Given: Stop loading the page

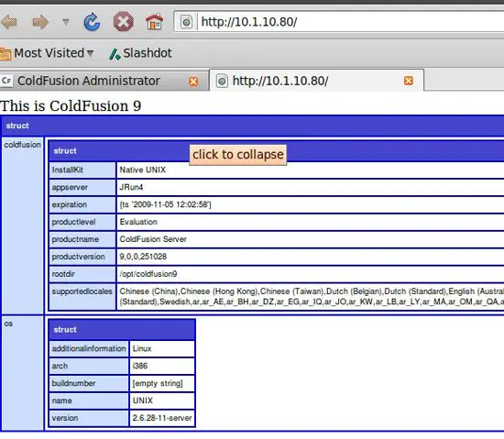Looking at the screenshot, I should pyautogui.click(x=124, y=21).
